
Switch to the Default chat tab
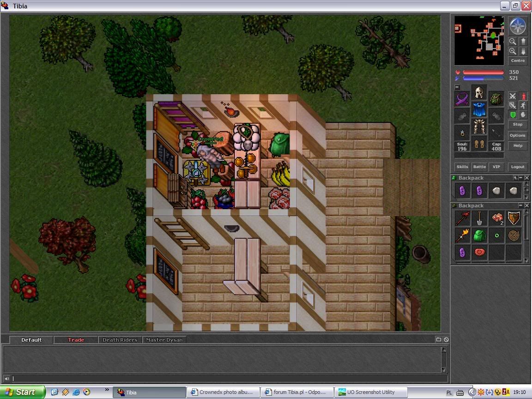[31, 339]
